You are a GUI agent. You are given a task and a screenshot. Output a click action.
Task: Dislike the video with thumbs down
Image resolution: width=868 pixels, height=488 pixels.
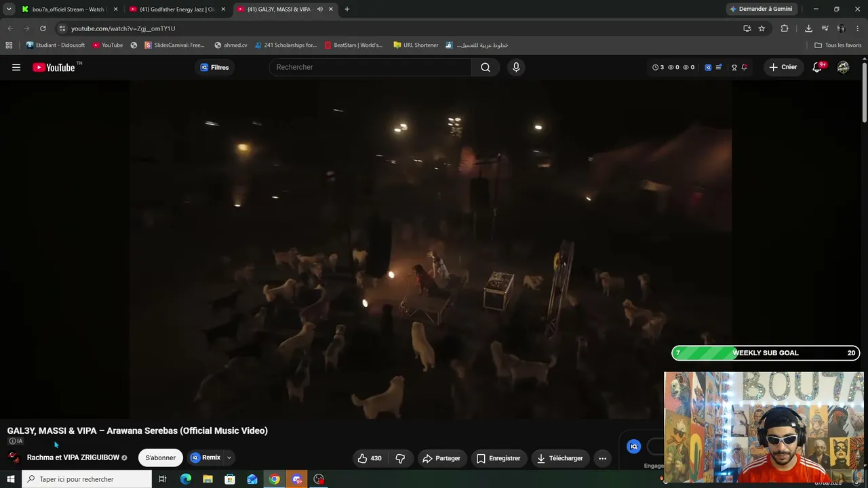pos(400,458)
